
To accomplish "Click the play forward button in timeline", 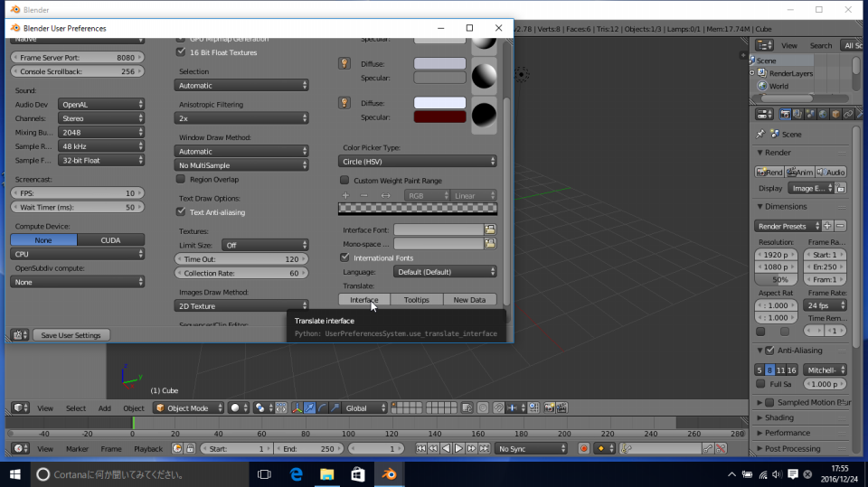I will 459,448.
